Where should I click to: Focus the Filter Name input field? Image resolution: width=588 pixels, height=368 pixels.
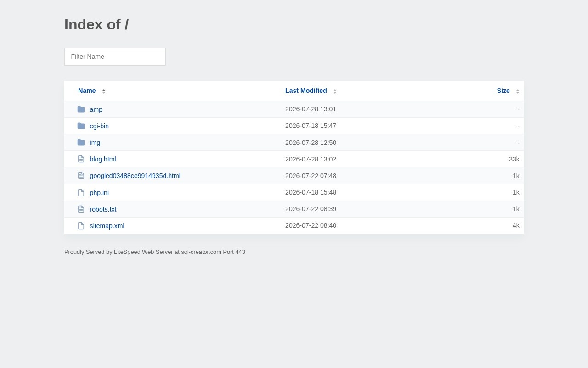pyautogui.click(x=115, y=57)
